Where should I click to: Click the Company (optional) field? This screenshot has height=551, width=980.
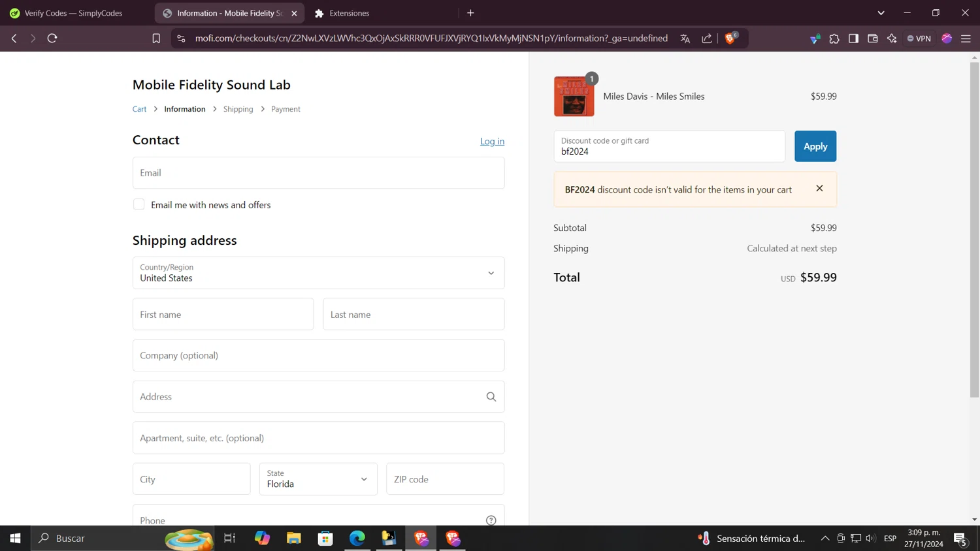pos(318,355)
